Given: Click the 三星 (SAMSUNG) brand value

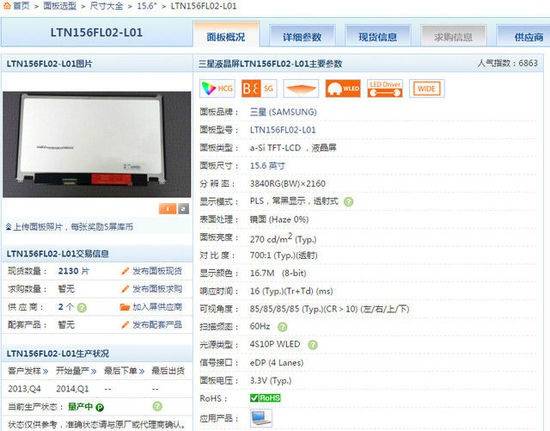Looking at the screenshot, I should [283, 112].
